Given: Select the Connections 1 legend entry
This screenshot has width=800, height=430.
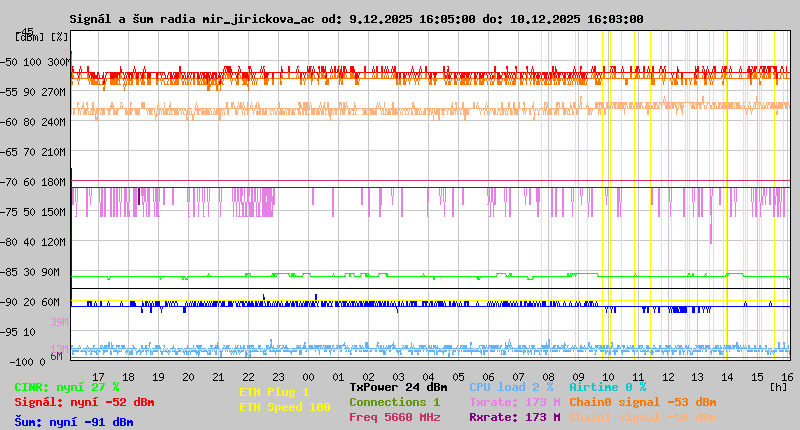Looking at the screenshot, I should coord(394,402).
